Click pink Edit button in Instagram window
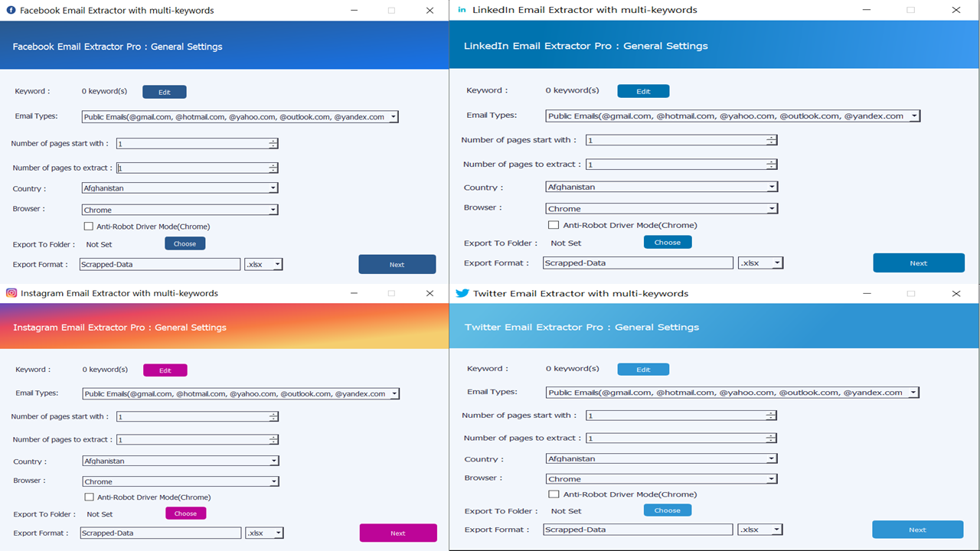Image resolution: width=980 pixels, height=551 pixels. coord(165,370)
